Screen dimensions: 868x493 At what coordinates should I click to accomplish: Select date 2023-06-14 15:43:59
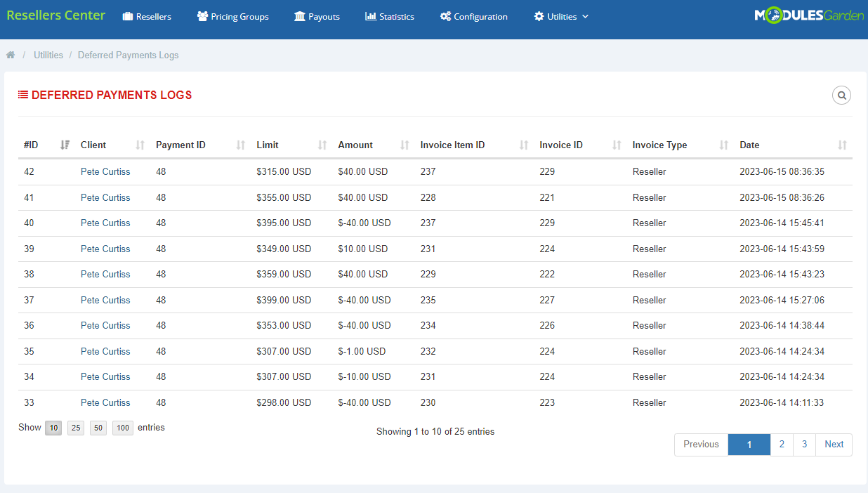pos(782,249)
